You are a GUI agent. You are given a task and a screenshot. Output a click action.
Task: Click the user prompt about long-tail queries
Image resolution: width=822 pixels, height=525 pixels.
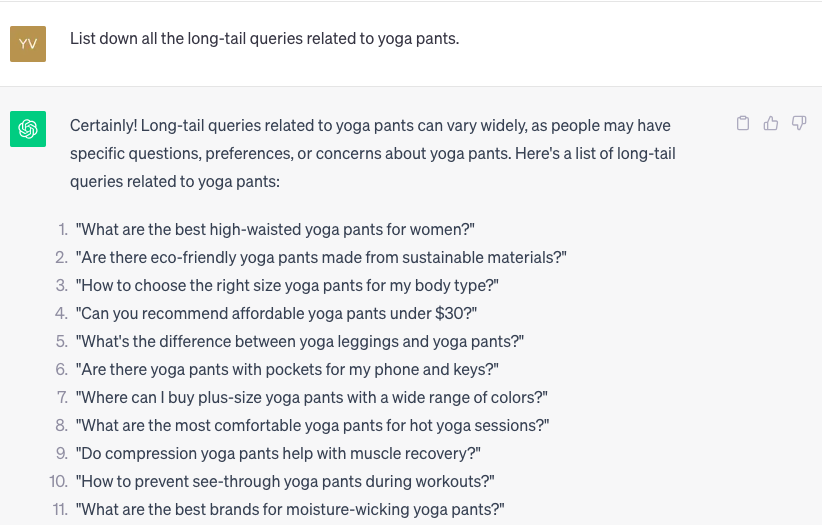[x=265, y=39]
